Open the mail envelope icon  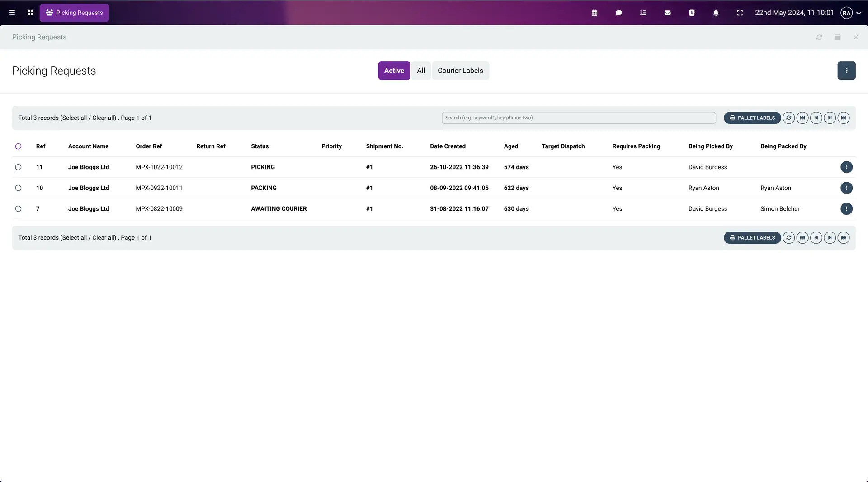tap(667, 13)
